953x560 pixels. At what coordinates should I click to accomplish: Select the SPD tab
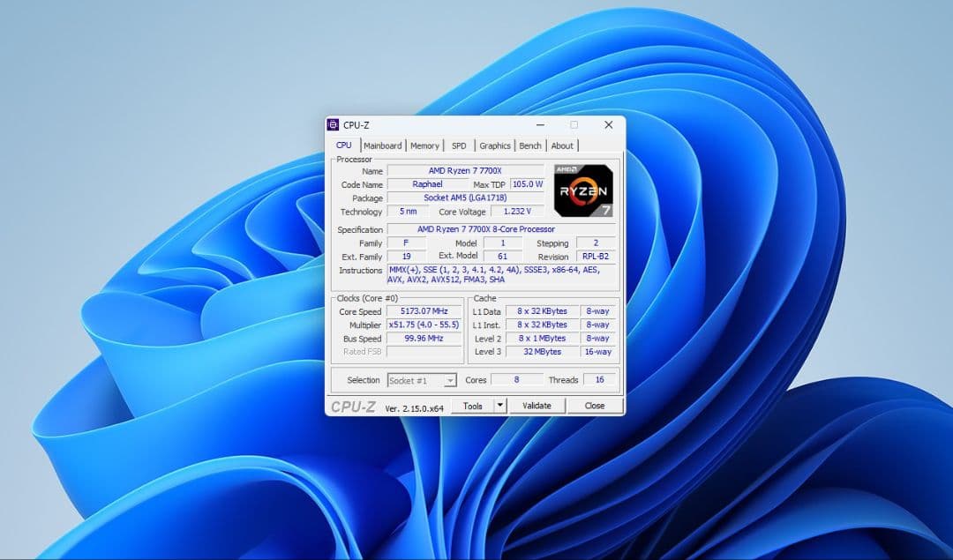[x=458, y=145]
